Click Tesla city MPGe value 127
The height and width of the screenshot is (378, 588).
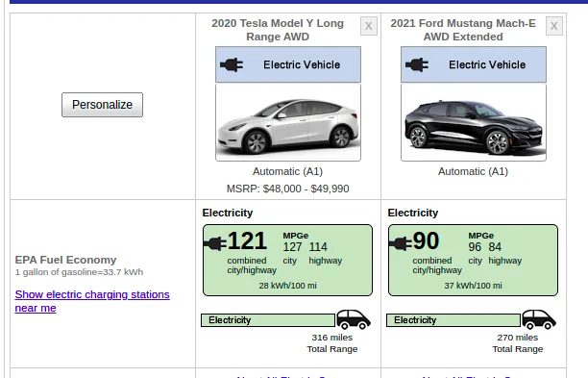pyautogui.click(x=292, y=247)
